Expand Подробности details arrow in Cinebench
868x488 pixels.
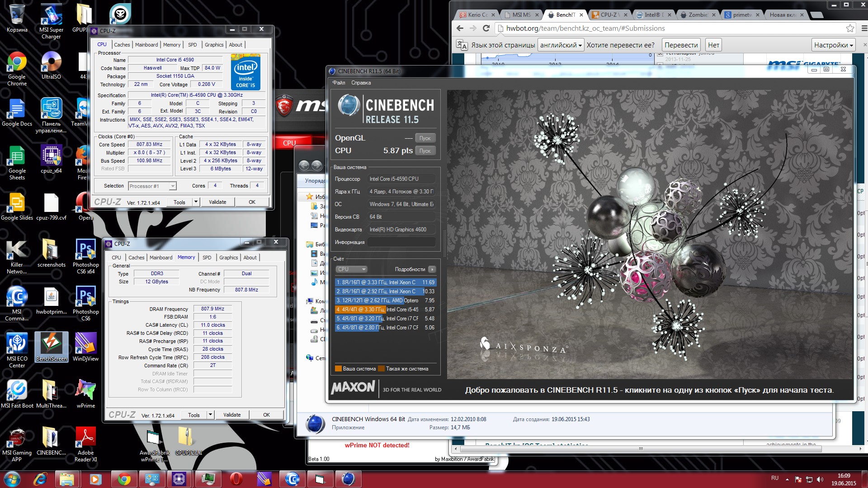coord(432,269)
